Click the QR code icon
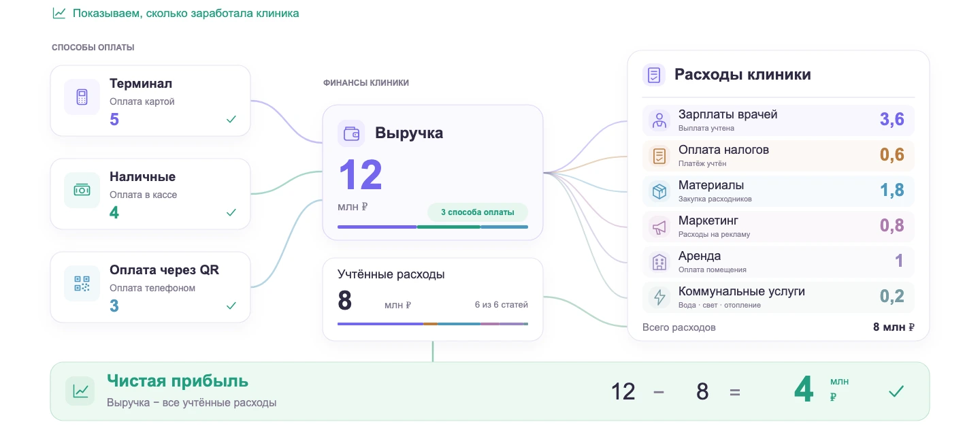This screenshot has height=441, width=980. pyautogui.click(x=82, y=283)
